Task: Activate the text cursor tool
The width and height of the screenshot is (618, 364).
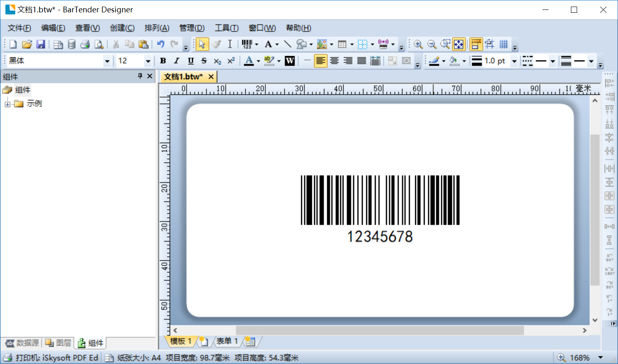Action: tap(230, 44)
